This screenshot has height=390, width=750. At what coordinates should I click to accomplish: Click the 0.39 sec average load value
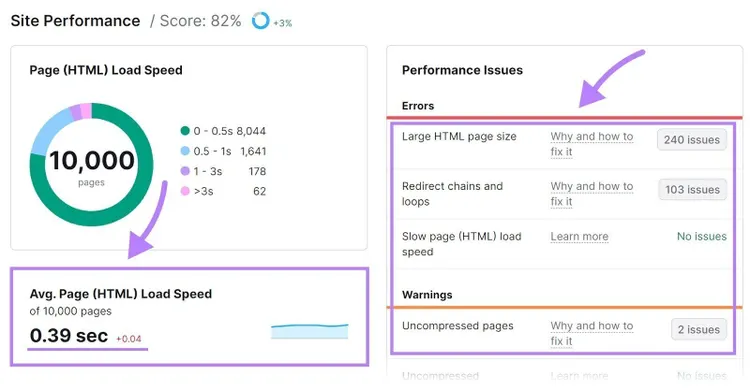69,335
